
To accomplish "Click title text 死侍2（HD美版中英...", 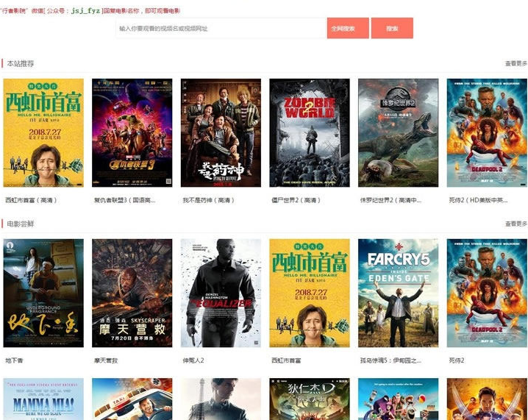I will [x=478, y=200].
